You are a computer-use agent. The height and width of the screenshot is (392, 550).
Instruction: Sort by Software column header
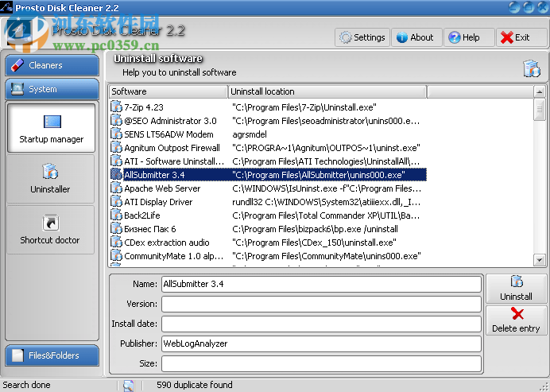tap(168, 91)
